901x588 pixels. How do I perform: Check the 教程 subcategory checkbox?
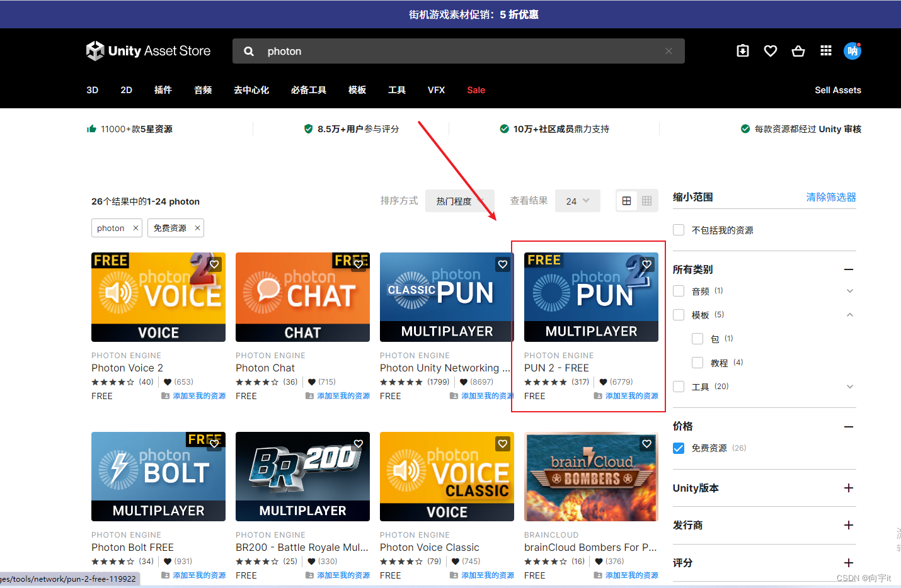click(697, 363)
